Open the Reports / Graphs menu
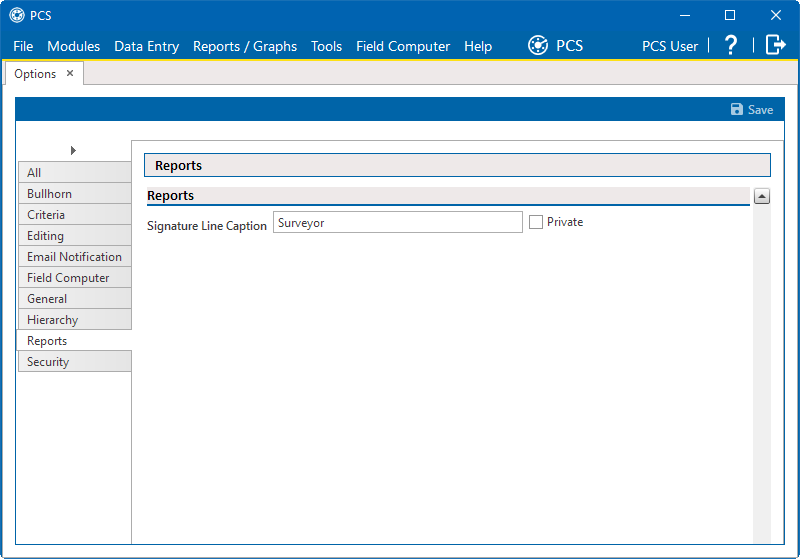The image size is (800, 559). point(245,46)
